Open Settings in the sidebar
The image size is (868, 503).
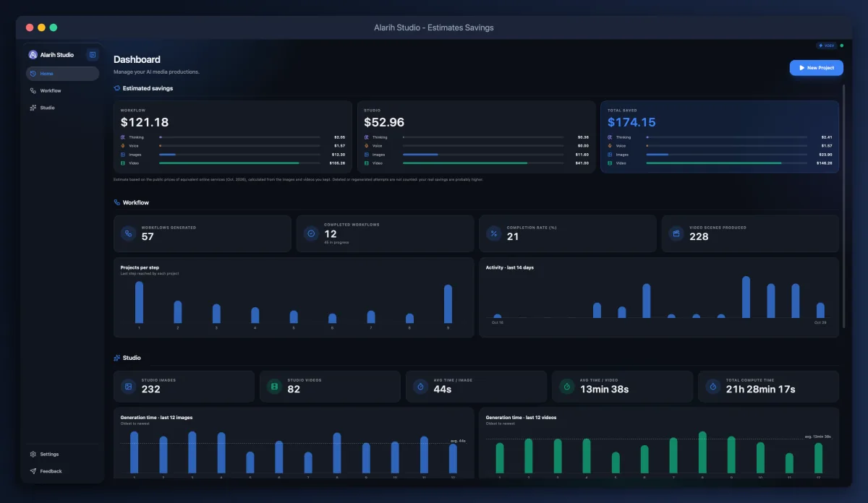62,455
